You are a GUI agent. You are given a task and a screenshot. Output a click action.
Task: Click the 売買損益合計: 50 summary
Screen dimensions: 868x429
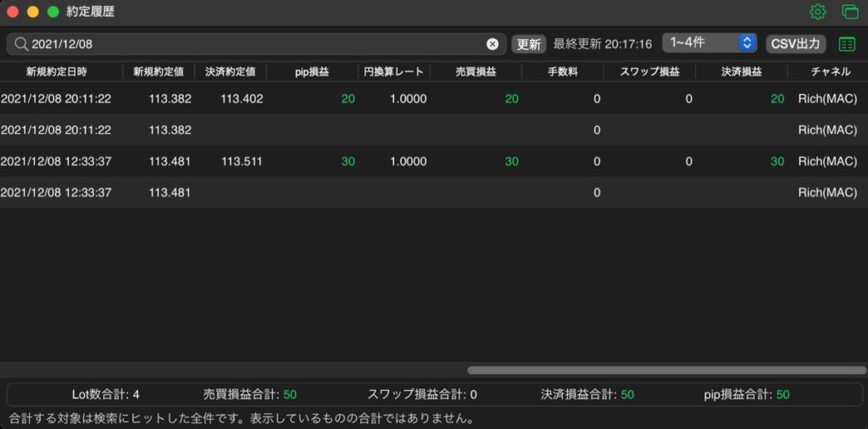coord(250,395)
